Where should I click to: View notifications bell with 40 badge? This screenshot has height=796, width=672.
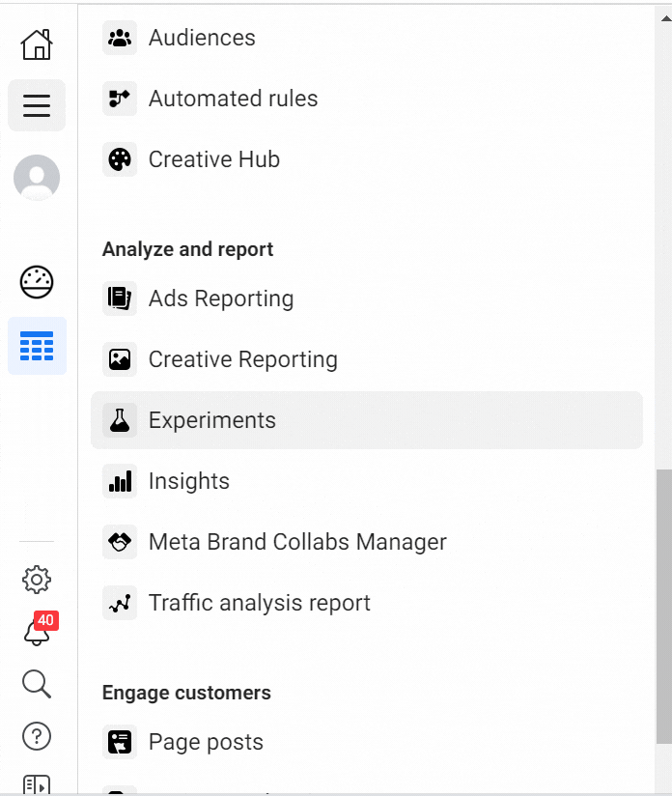[x=37, y=632]
